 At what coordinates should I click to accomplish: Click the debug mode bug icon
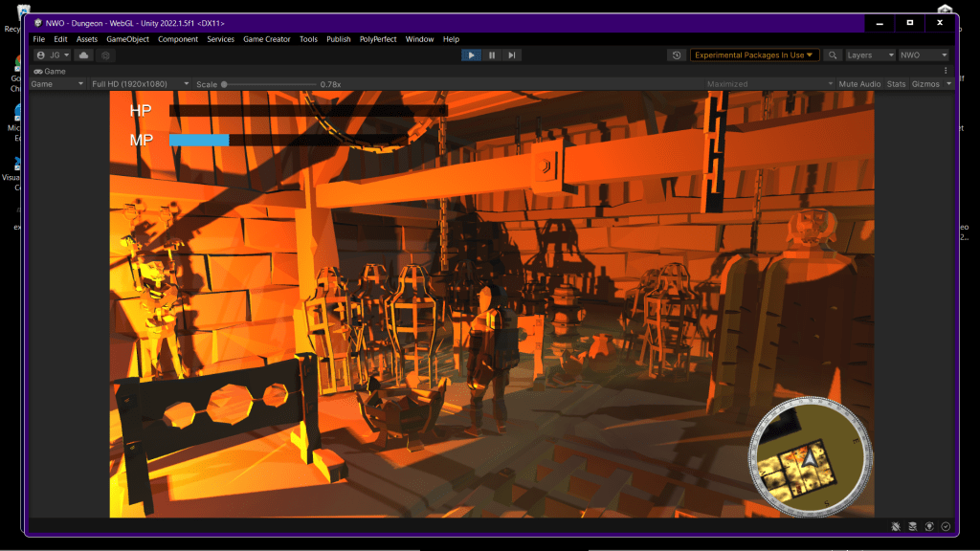click(x=895, y=526)
